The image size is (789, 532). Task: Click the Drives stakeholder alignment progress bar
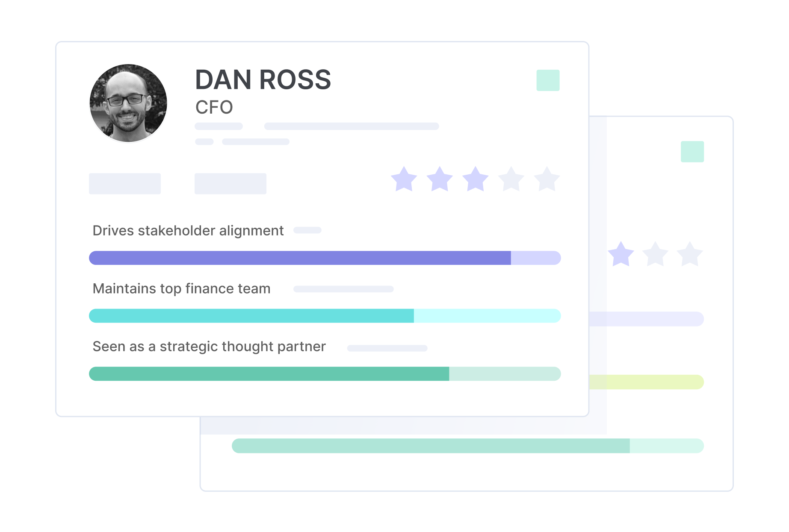(325, 258)
